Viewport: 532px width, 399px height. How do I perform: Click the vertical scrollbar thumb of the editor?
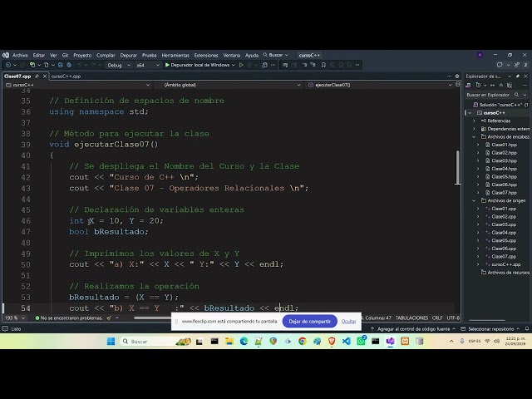pos(458,167)
